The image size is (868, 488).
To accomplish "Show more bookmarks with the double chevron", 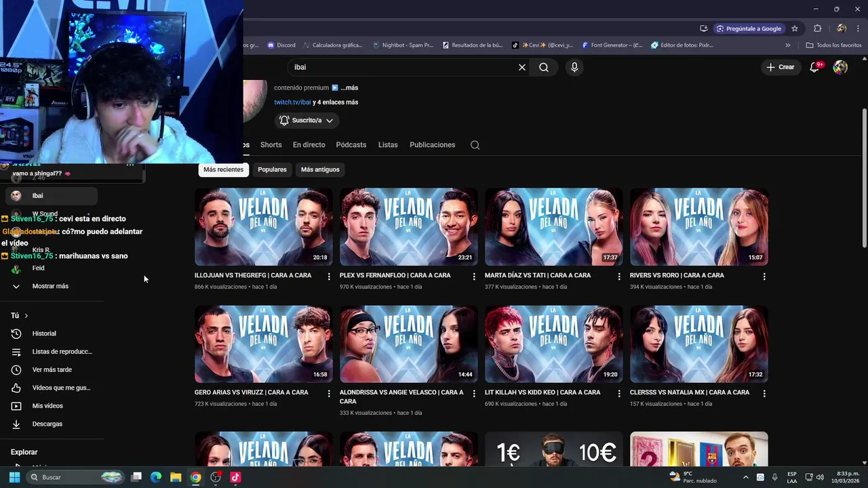I will pos(788,45).
